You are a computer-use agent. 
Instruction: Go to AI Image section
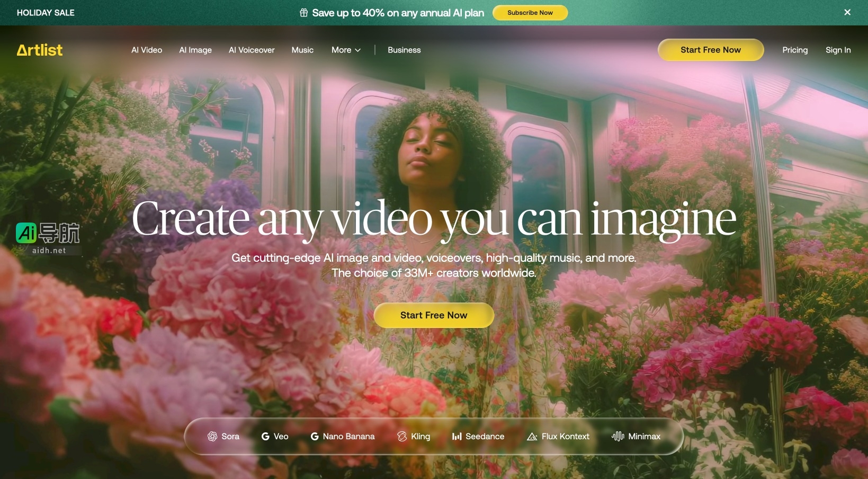click(x=195, y=50)
